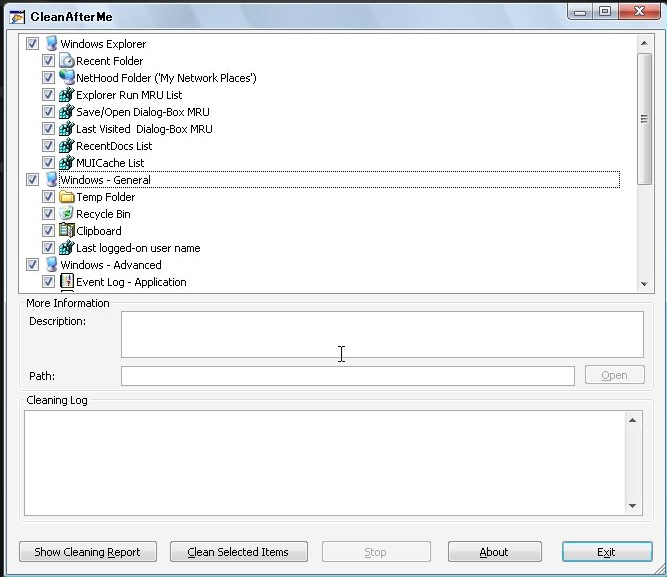Disable the Event Log - Application checkbox
The height and width of the screenshot is (577, 667).
tap(48, 282)
